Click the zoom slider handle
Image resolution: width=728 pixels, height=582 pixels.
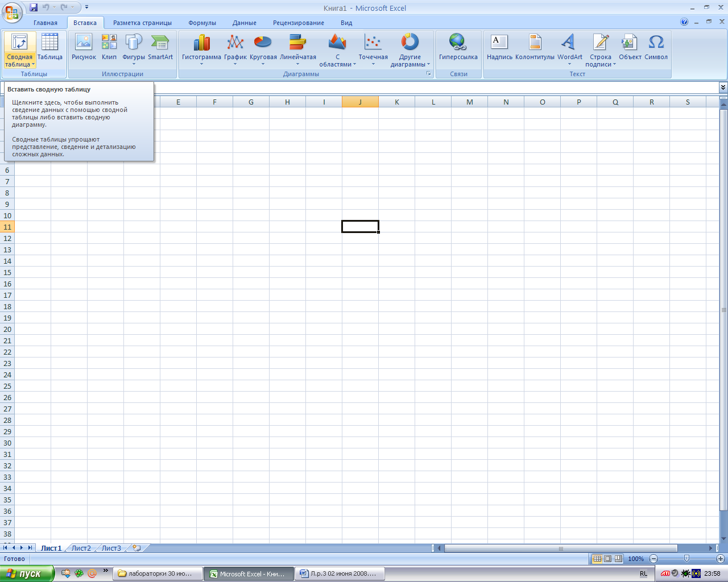pyautogui.click(x=686, y=559)
